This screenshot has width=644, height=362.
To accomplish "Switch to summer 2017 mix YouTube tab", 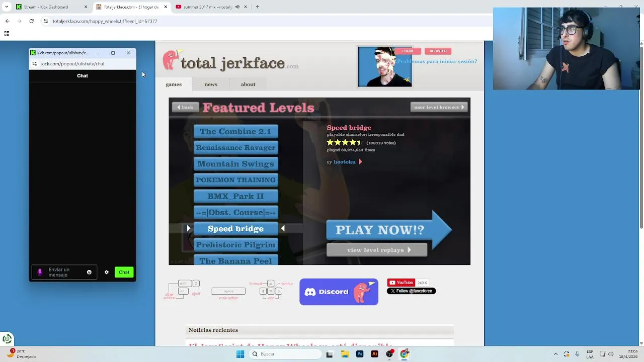I will tap(211, 7).
